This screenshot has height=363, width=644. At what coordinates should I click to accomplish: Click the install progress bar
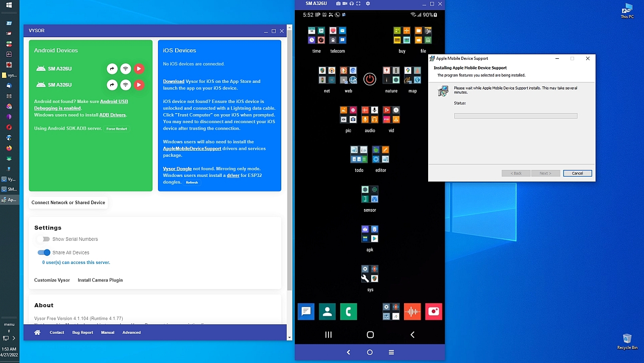point(516,116)
